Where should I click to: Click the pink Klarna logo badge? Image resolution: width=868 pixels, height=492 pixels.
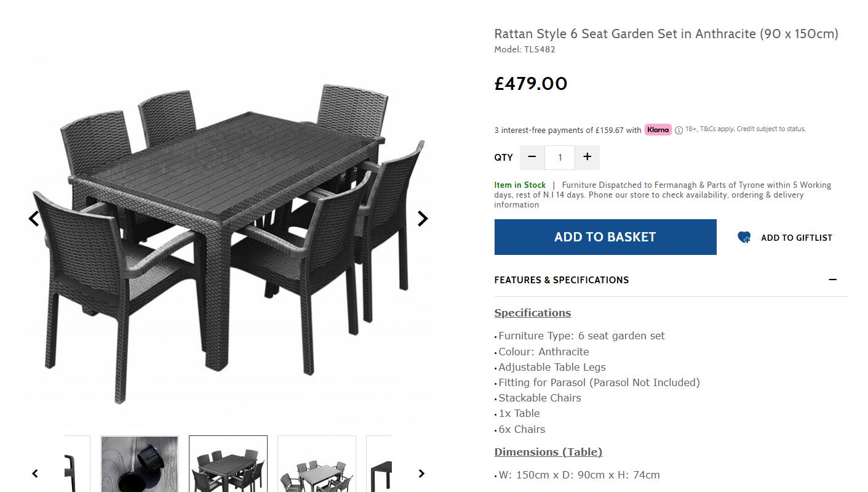point(658,130)
